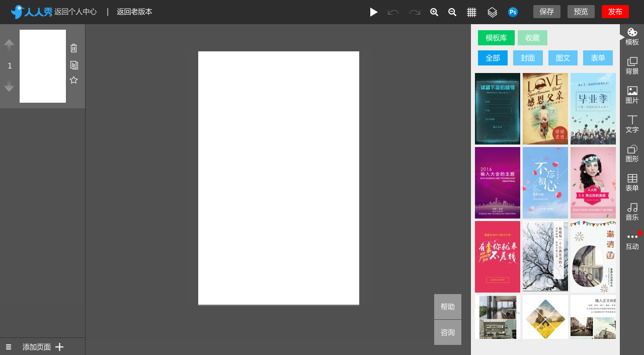Open the 表单 form sidebar tool
The width and height of the screenshot is (644, 355).
[632, 183]
